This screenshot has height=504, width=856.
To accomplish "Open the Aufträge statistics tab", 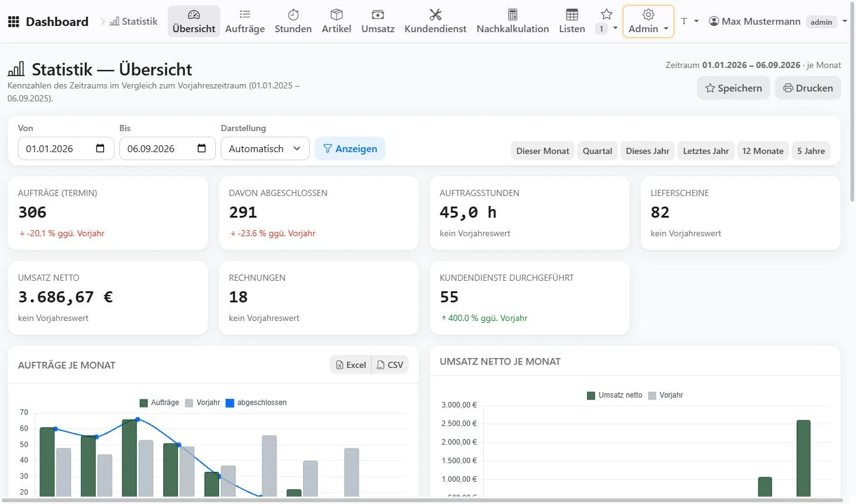I will 245,22.
